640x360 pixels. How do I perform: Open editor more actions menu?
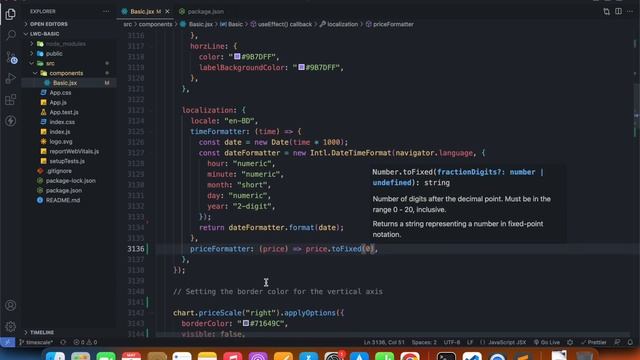click(x=630, y=11)
